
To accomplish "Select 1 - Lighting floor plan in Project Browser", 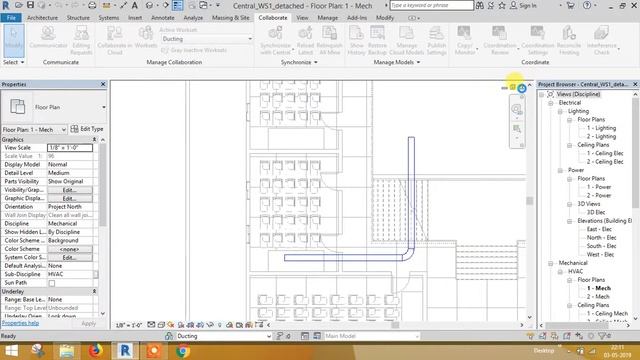I will [601, 128].
